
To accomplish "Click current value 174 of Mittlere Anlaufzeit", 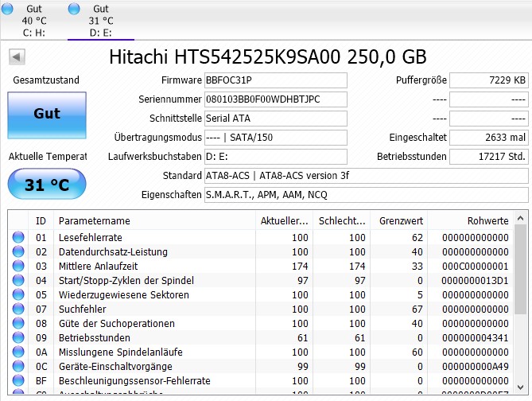I will pyautogui.click(x=300, y=267).
